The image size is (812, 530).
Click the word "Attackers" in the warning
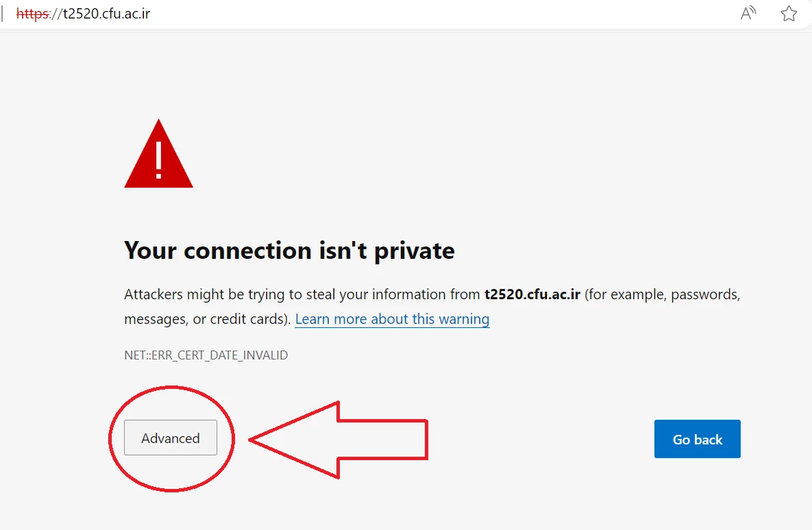click(154, 294)
